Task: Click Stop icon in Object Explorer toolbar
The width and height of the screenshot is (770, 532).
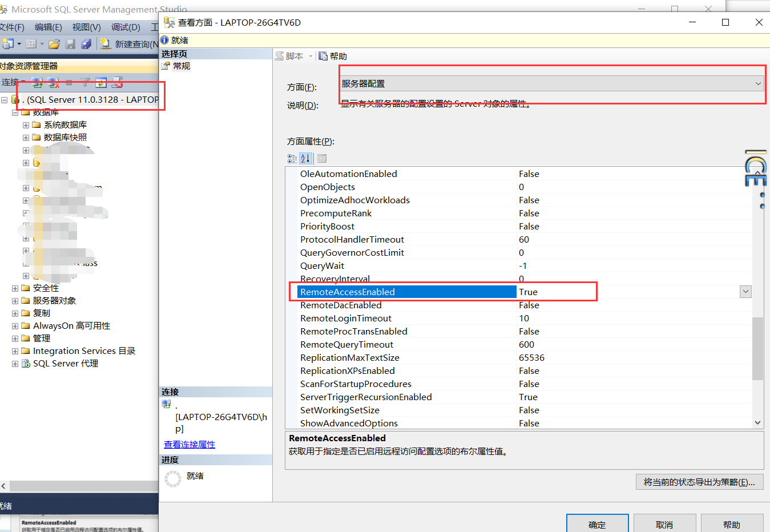Action: [x=69, y=83]
